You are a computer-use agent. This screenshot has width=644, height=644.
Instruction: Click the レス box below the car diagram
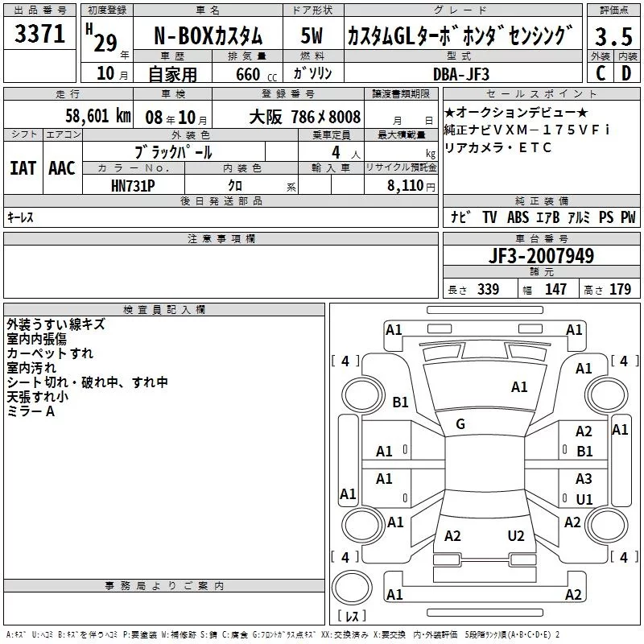350,617
